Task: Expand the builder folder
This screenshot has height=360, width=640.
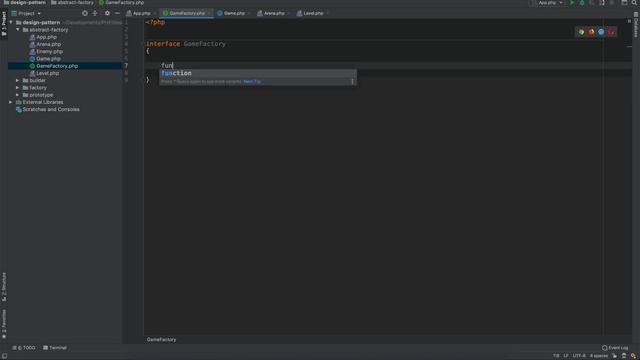Action: tap(18, 80)
